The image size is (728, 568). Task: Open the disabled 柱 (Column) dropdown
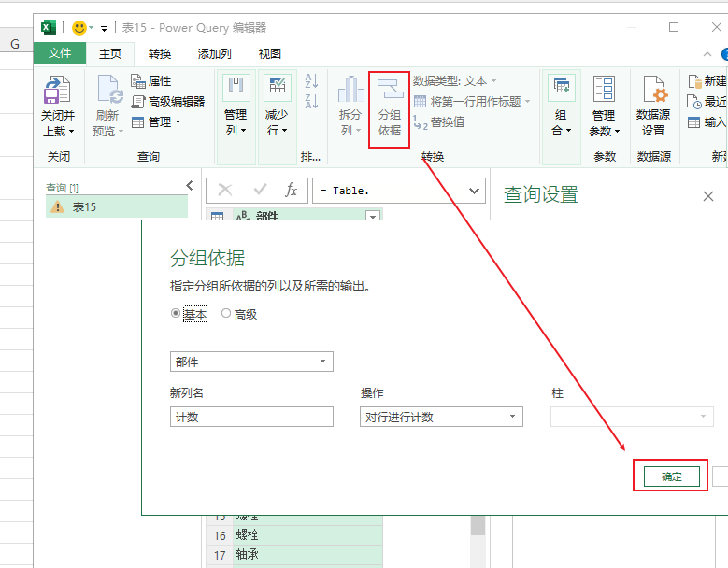point(632,417)
